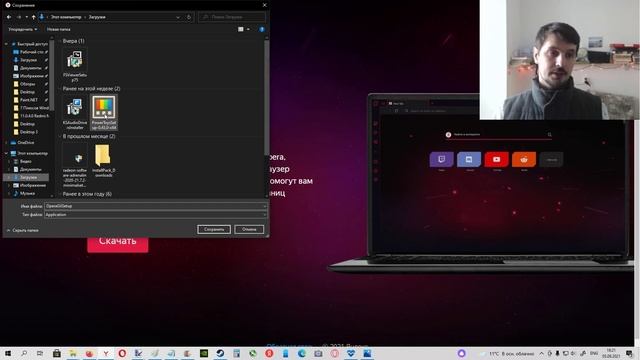The width and height of the screenshot is (640, 360).
Task: Show hidden tray icons chevron
Action: click(542, 353)
